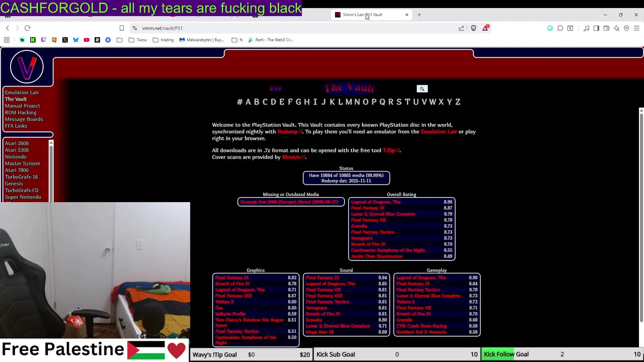This screenshot has height=362, width=644.
Task: Close the Vimm's Lair PS1 Vault tab
Action: [407, 15]
